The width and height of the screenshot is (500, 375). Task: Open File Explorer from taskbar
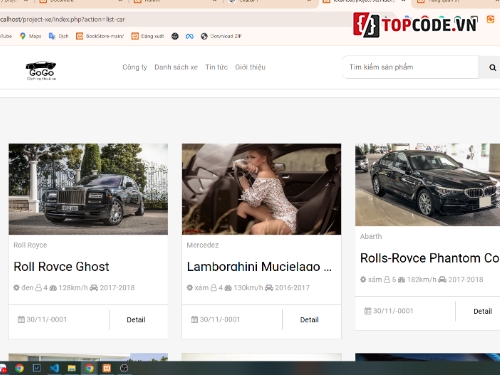(x=72, y=368)
